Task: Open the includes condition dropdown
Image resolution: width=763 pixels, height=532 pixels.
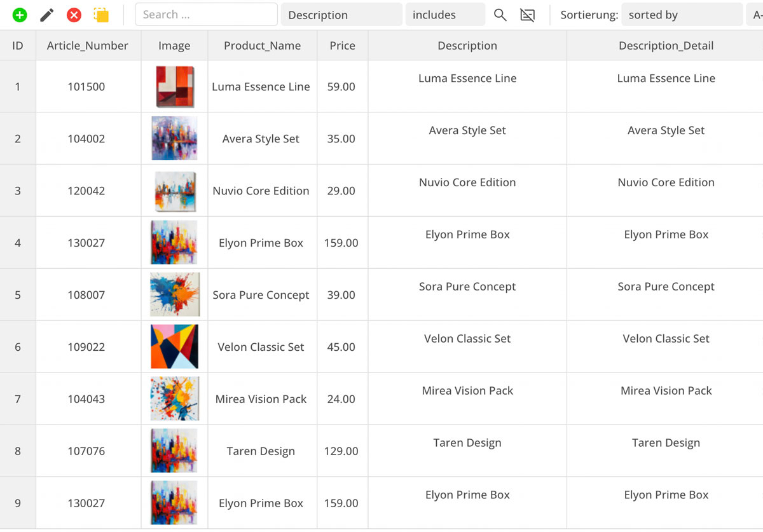Action: (445, 15)
